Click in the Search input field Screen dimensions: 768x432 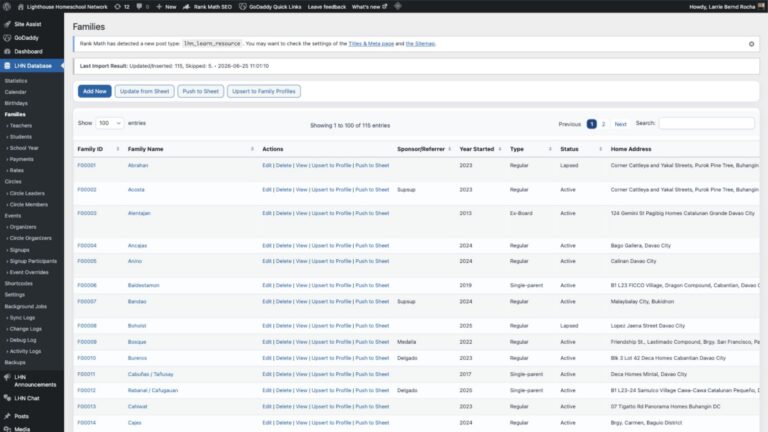pos(707,123)
